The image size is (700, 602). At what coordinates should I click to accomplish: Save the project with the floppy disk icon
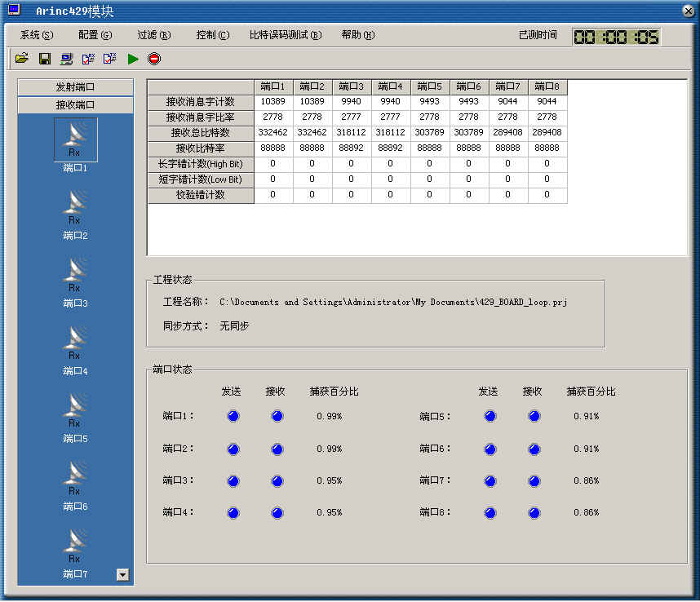click(45, 59)
